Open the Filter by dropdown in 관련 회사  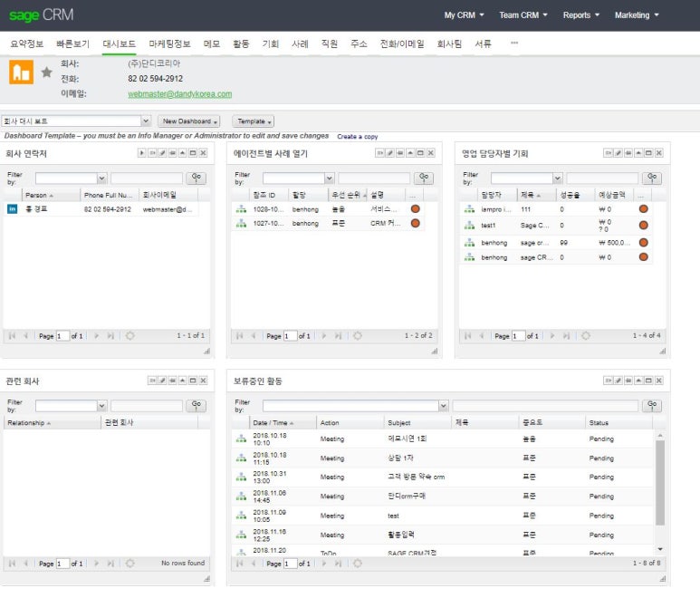tap(101, 406)
